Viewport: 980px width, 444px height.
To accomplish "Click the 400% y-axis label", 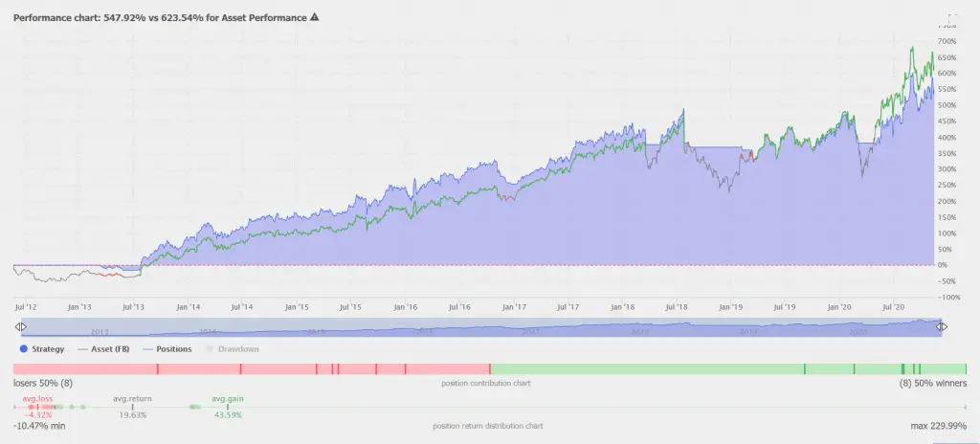I will (948, 137).
